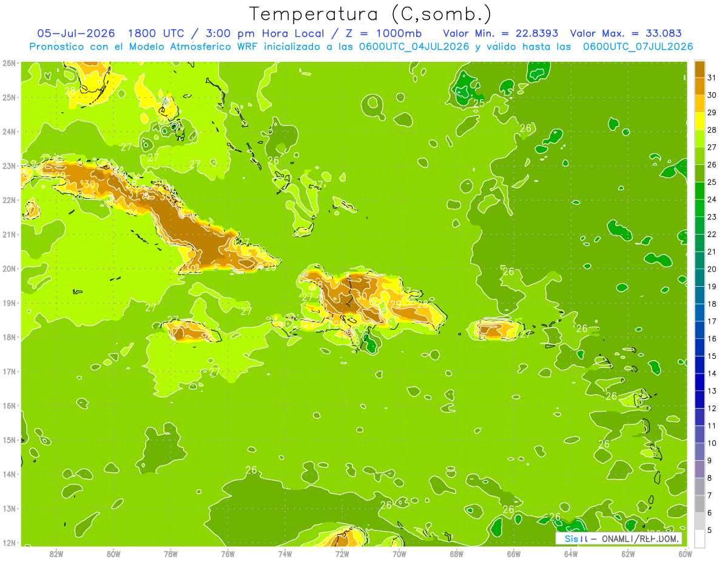Click the title 'Temperatura (C,somb.)'
Screen dimensions: 728x562
pos(371,14)
